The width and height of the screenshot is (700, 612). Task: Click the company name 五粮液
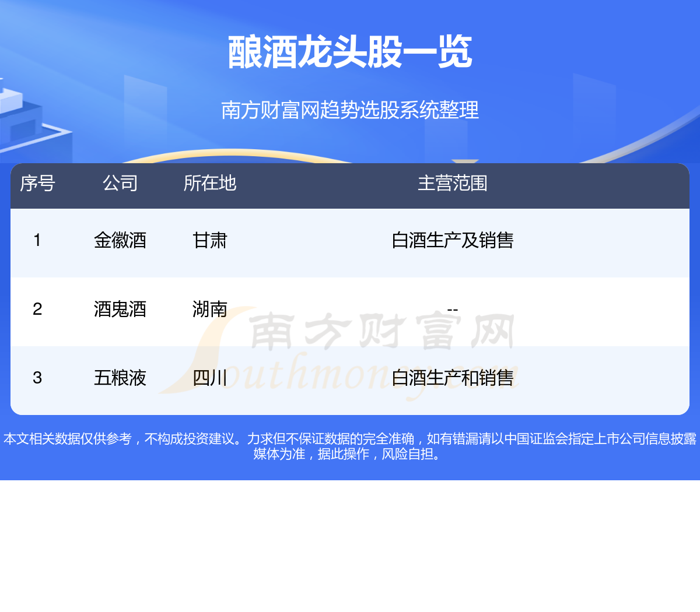[x=120, y=378]
